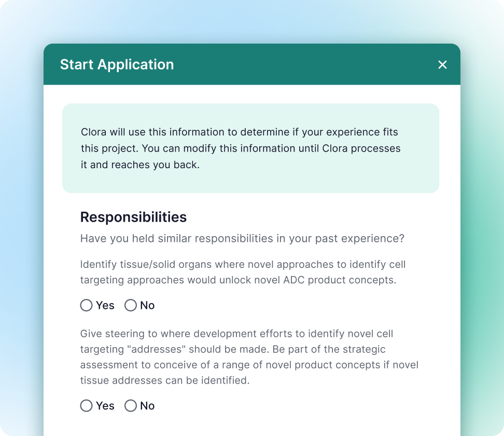Click the give steering responsibility description
The height and width of the screenshot is (436, 504).
click(249, 357)
